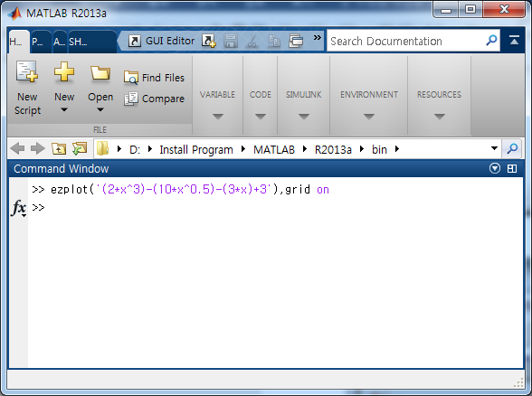Click the Open folder icon
This screenshot has width=532, height=396.
click(x=100, y=72)
